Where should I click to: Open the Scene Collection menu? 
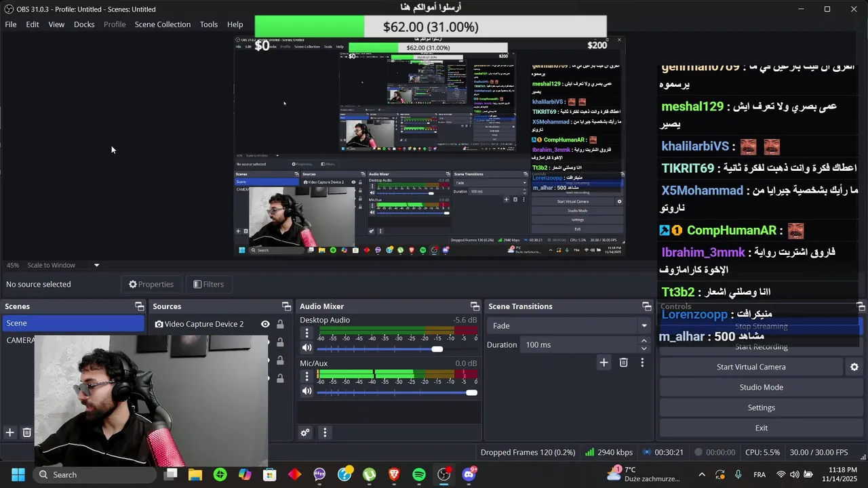tap(163, 24)
